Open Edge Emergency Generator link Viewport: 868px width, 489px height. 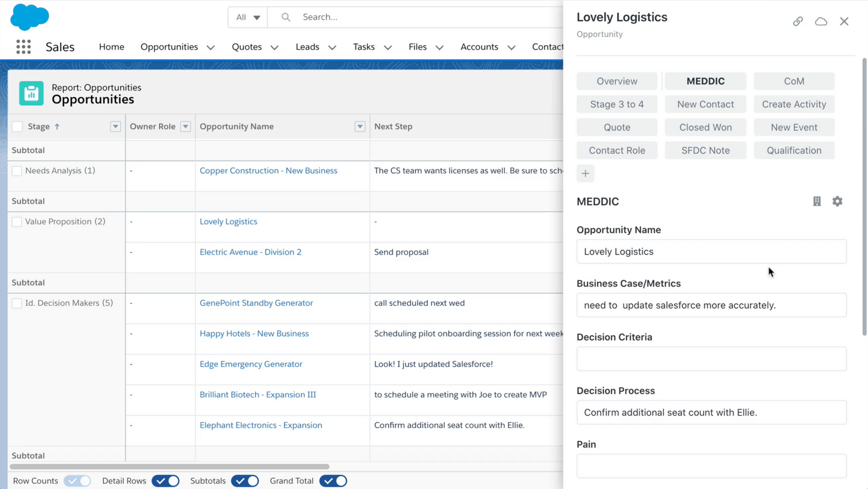point(251,364)
